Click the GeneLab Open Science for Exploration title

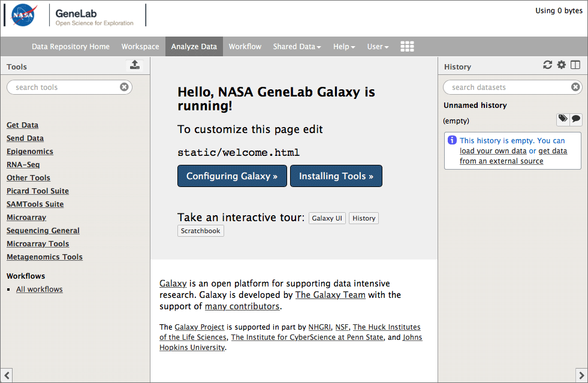95,17
